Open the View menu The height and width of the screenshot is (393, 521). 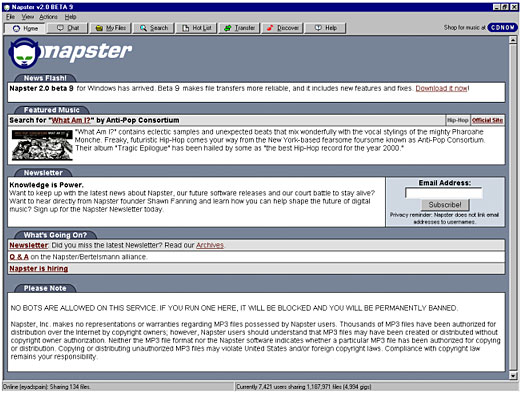(28, 17)
